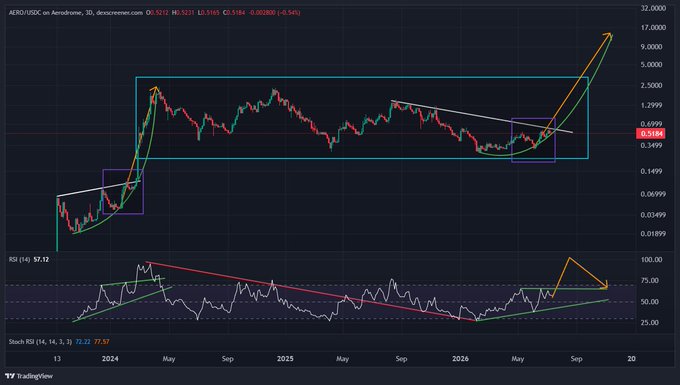Click the RSI value 57.12
The width and height of the screenshot is (680, 385).
pyautogui.click(x=41, y=259)
